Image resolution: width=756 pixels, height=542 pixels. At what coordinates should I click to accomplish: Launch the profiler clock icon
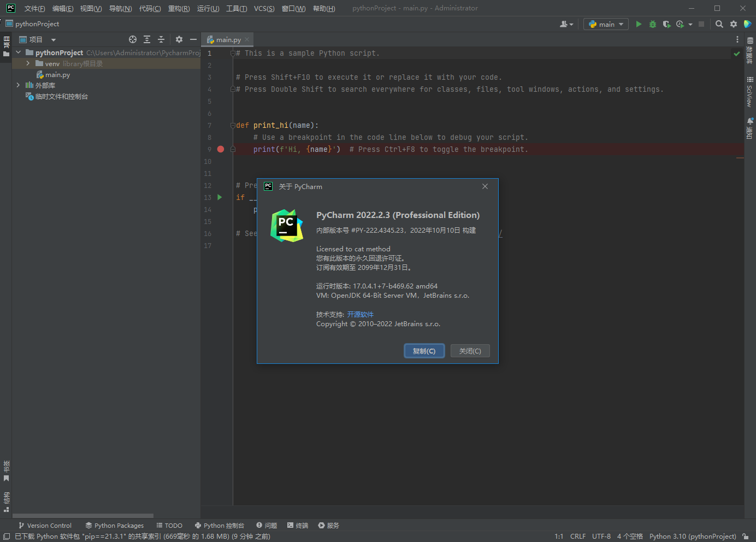(x=680, y=24)
